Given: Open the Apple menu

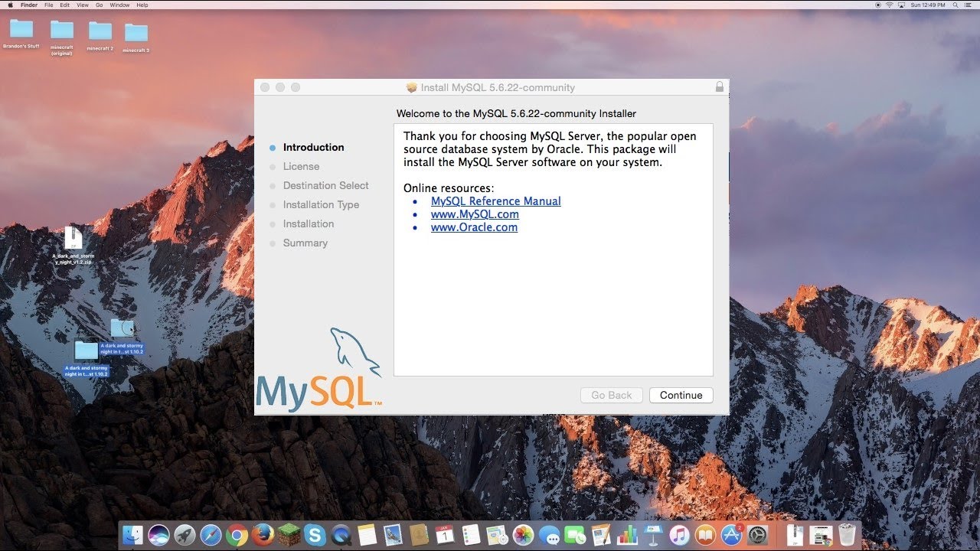Looking at the screenshot, I should pyautogui.click(x=10, y=5).
